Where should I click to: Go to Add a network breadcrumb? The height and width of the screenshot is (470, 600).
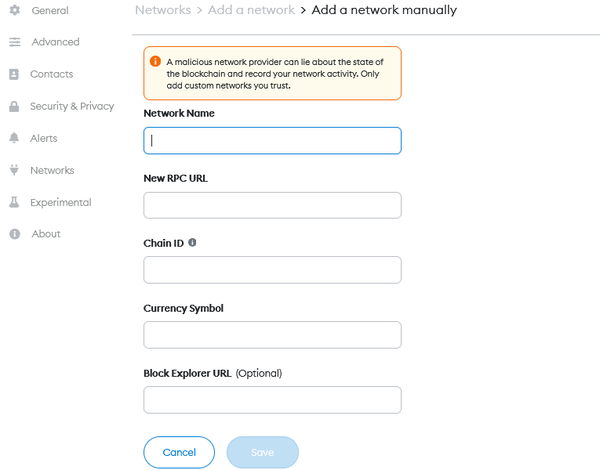click(251, 10)
